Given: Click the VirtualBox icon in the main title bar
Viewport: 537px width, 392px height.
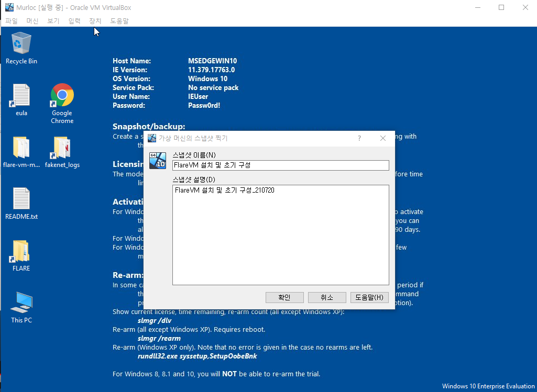Looking at the screenshot, I should click(9, 7).
